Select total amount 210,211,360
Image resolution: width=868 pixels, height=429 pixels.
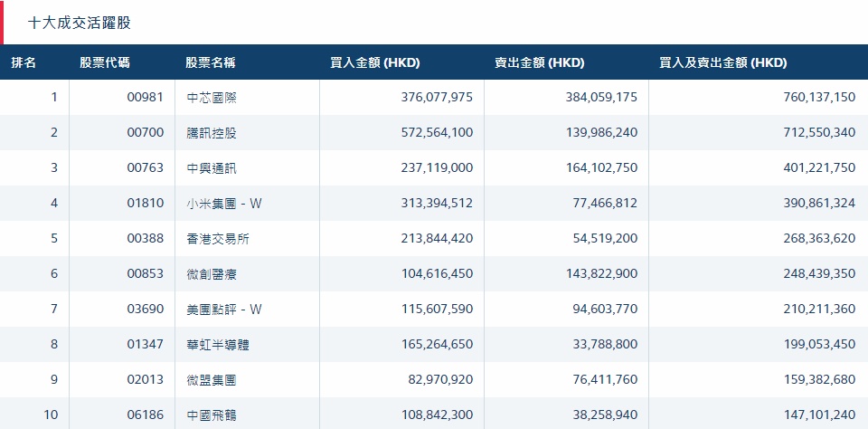pyautogui.click(x=819, y=309)
